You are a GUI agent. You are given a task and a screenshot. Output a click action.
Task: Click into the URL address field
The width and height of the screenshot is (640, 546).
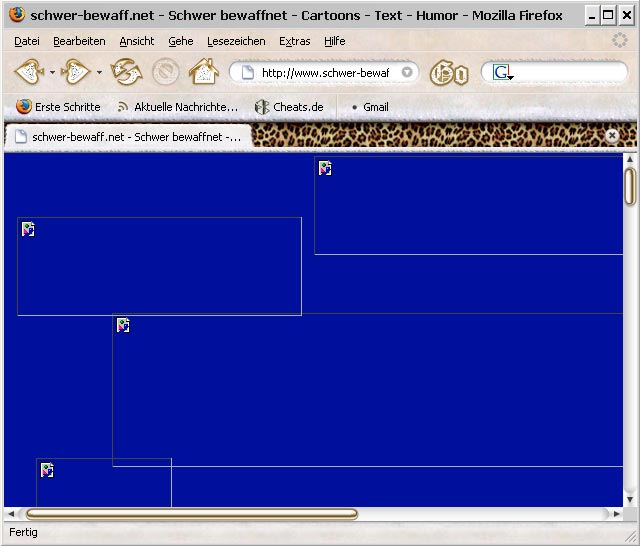[x=325, y=73]
